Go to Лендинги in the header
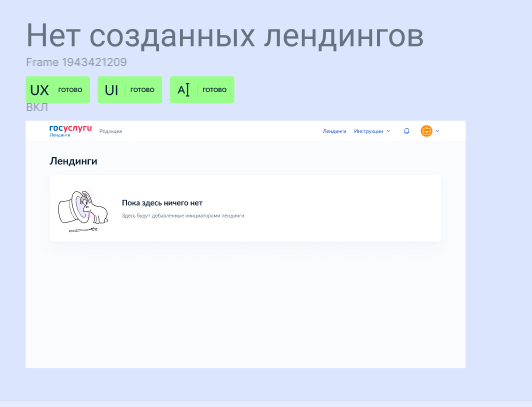Viewport: 532px width, 407px height. (x=334, y=131)
